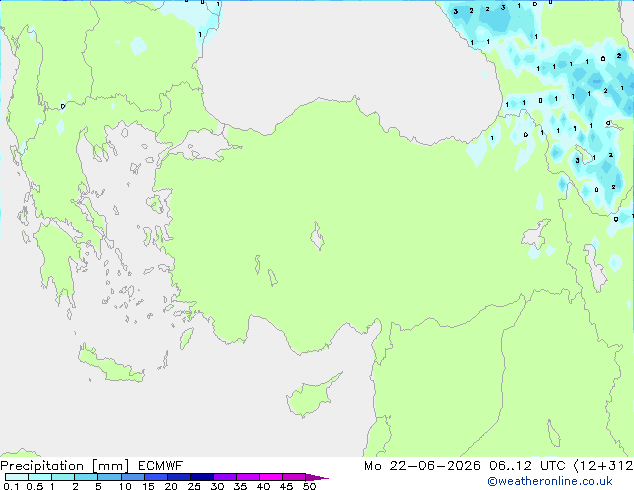The image size is (634, 490).
Task: Click the 5–10 mm legend color box
Action: pos(109,477)
